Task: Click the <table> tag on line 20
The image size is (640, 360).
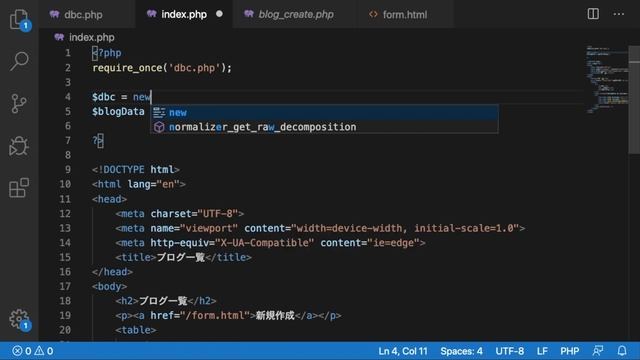Action: coord(136,330)
